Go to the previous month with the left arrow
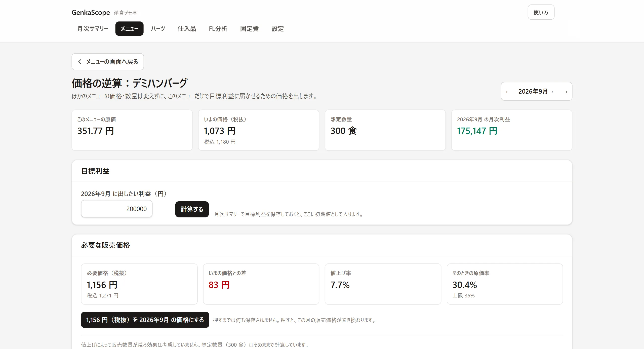644x349 pixels. tap(507, 92)
